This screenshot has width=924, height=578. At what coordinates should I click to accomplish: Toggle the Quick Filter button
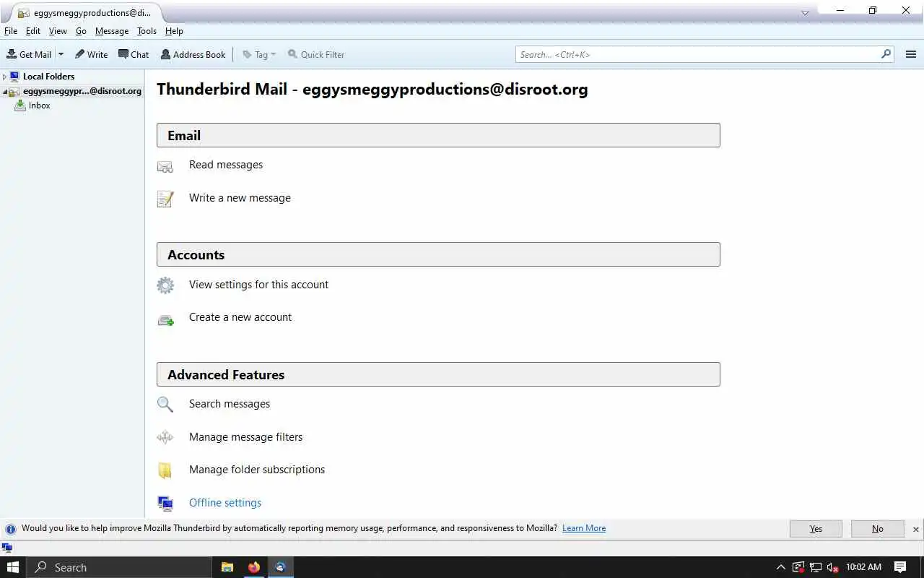(316, 54)
